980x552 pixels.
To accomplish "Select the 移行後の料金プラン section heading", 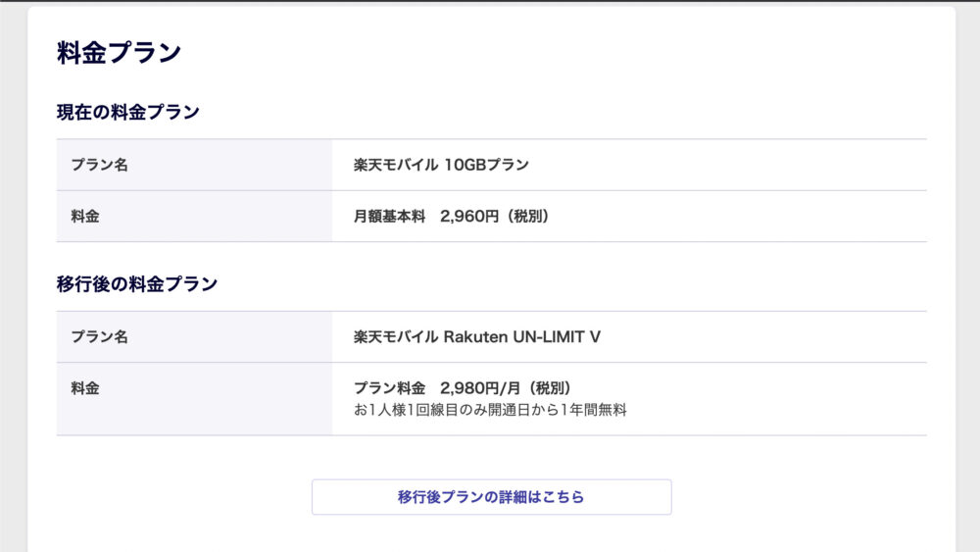I will click(x=137, y=283).
